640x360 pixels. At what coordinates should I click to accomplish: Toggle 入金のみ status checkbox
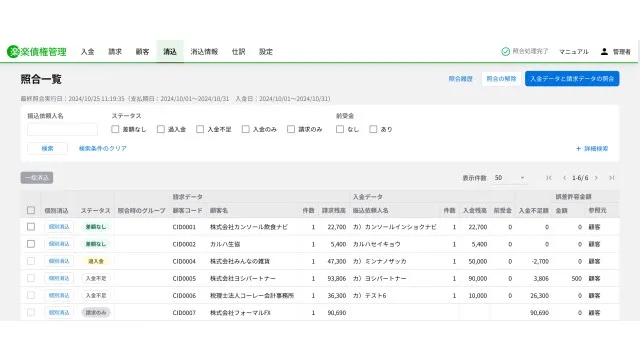[246, 129]
